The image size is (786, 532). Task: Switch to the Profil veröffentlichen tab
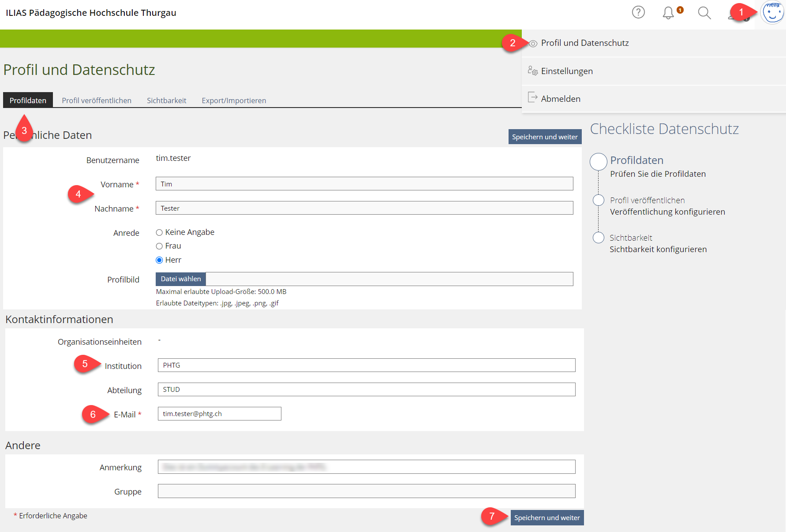97,100
